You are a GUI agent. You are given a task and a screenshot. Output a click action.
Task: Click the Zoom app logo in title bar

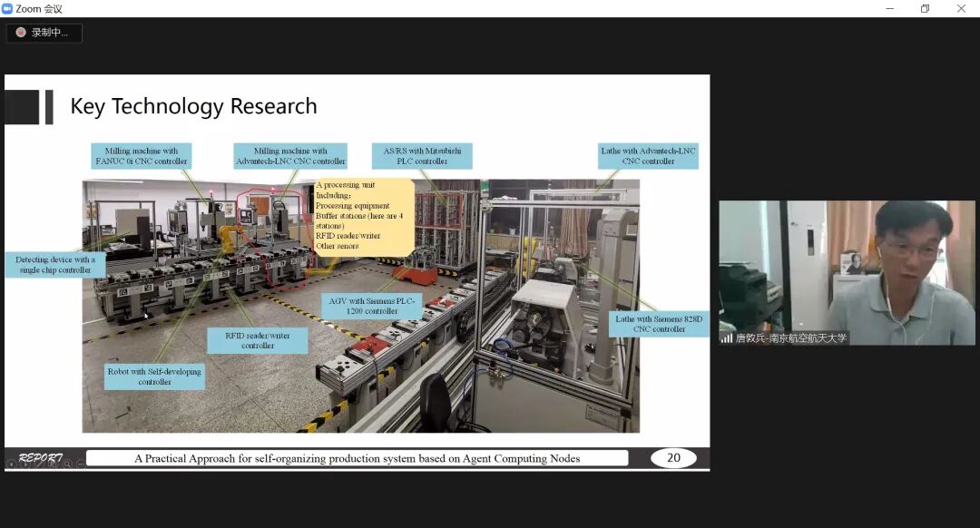(7, 9)
